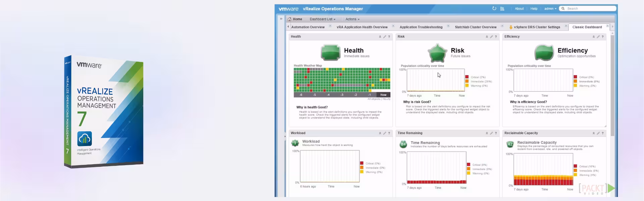644x201 pixels.
Task: Select -6 on the Health Weather Map timeline
Action: click(301, 95)
